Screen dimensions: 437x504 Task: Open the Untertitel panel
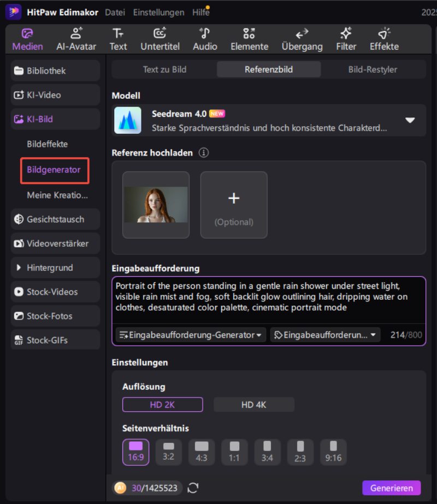point(160,39)
